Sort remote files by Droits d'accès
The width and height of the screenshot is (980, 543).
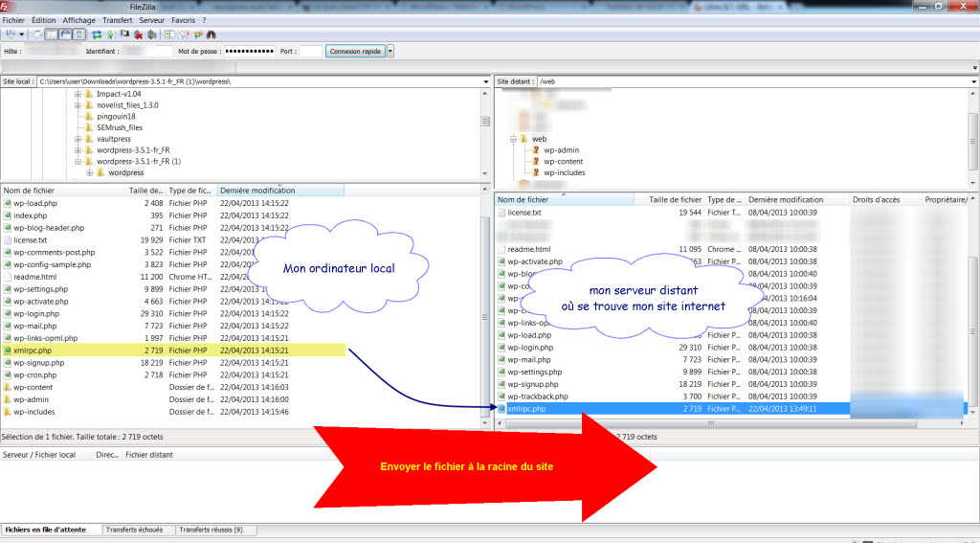(x=877, y=199)
